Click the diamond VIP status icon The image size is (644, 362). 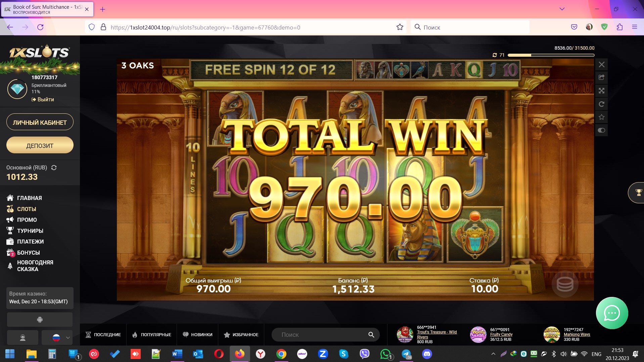17,89
